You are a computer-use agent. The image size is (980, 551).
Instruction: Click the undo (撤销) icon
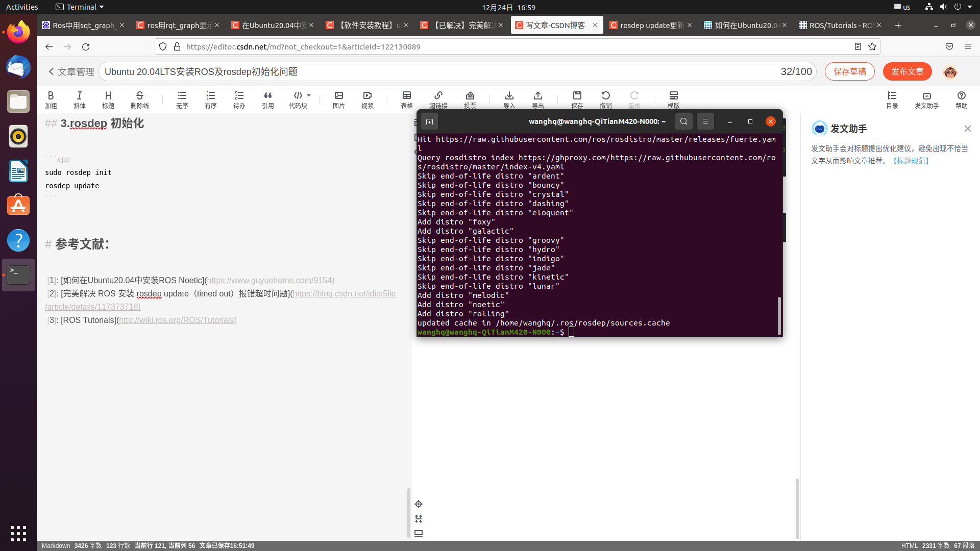tap(605, 99)
